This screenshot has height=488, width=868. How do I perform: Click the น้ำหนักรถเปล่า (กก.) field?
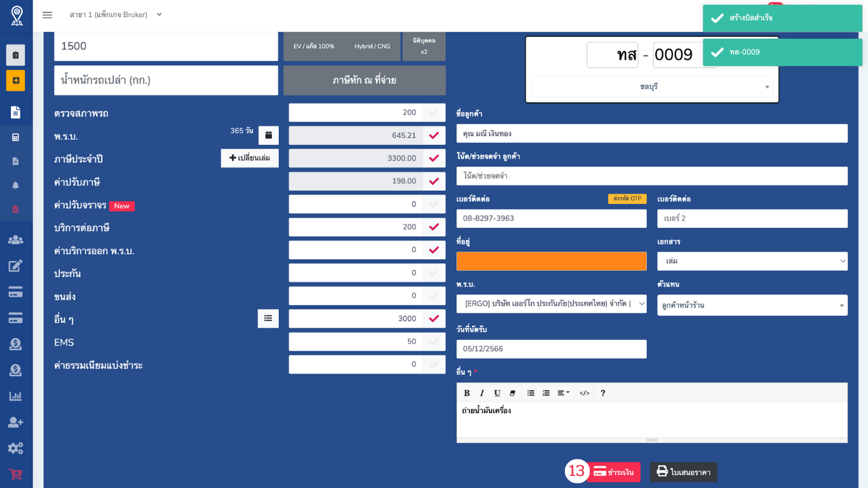[x=166, y=80]
